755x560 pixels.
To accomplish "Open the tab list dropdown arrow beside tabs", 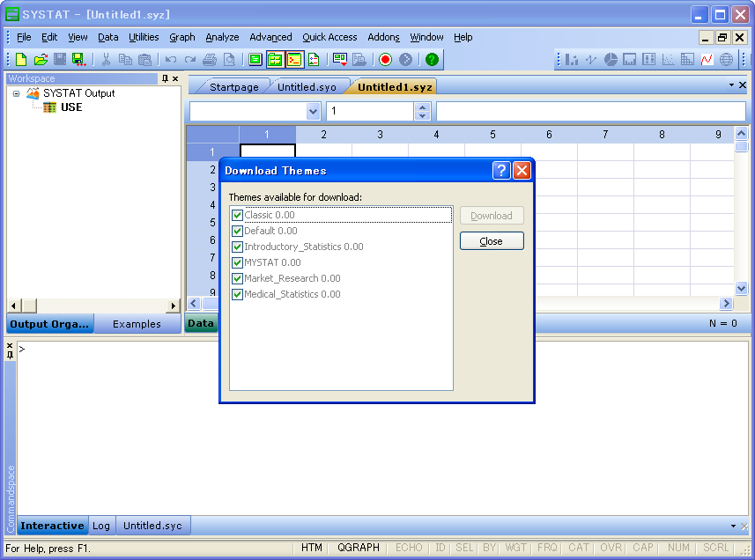I will coord(731,85).
